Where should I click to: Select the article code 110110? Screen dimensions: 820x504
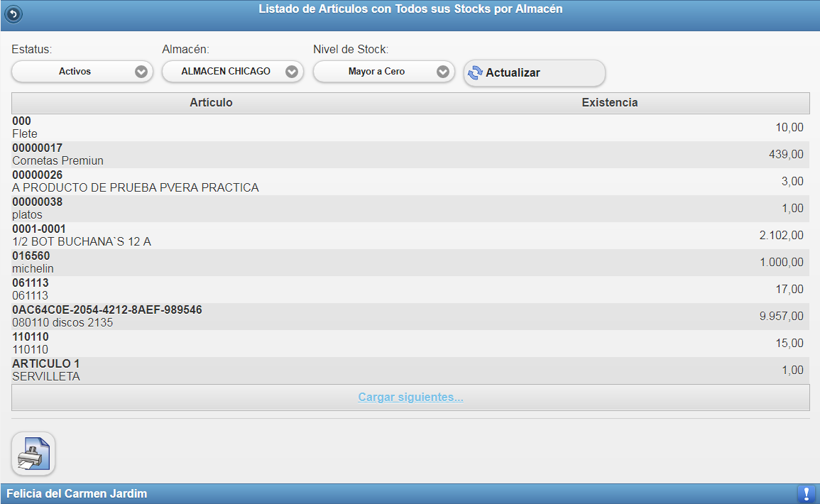pos(31,336)
